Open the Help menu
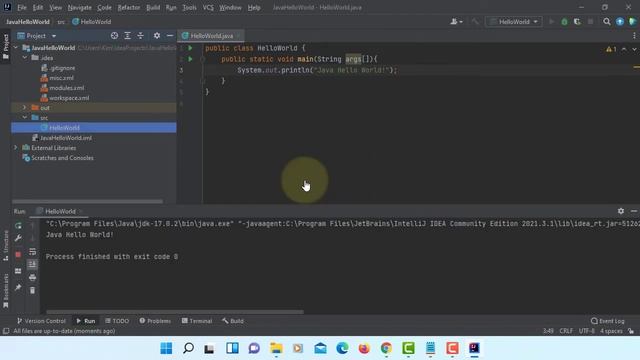 click(253, 7)
